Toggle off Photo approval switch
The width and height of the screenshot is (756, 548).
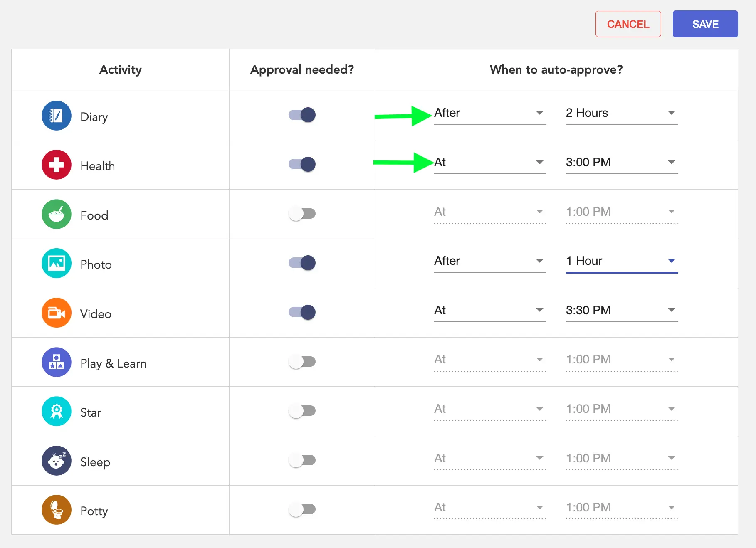(302, 263)
